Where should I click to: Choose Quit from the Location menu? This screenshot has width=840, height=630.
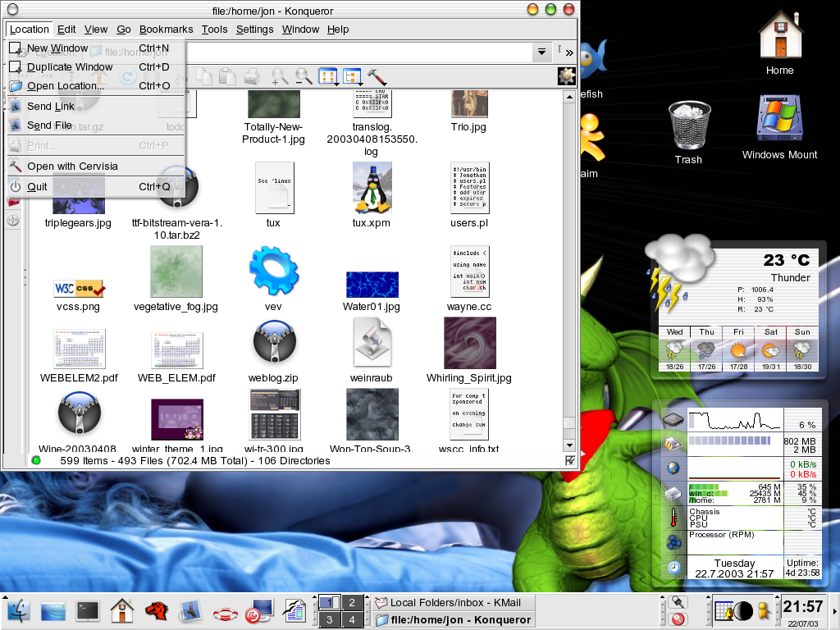click(x=95, y=186)
